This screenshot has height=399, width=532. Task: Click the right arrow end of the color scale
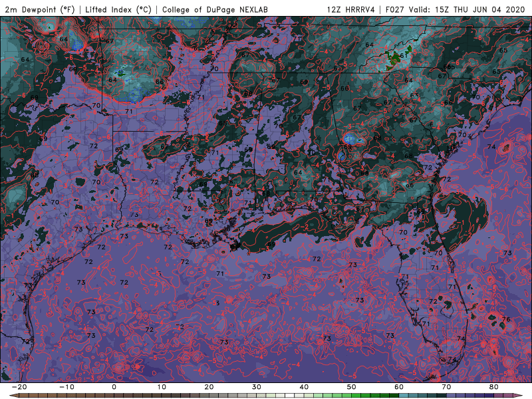click(x=519, y=396)
